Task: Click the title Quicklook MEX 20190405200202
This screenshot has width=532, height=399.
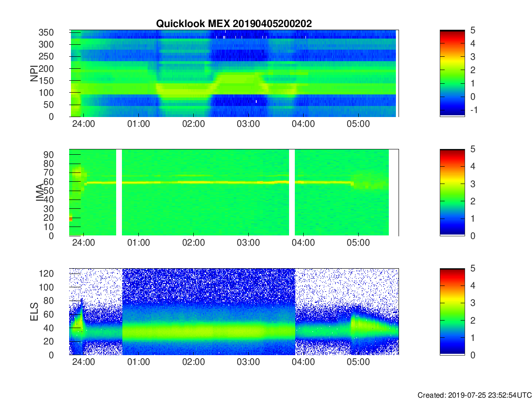Action: tap(234, 24)
